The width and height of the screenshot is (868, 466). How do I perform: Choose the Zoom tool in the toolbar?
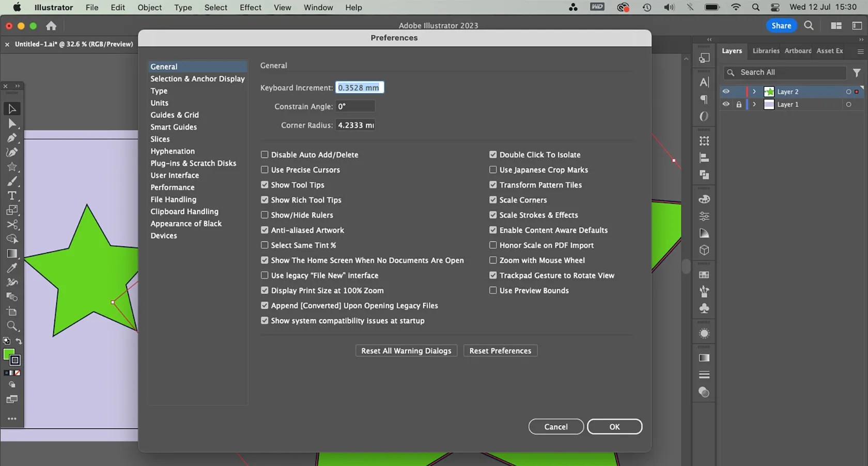(12, 326)
